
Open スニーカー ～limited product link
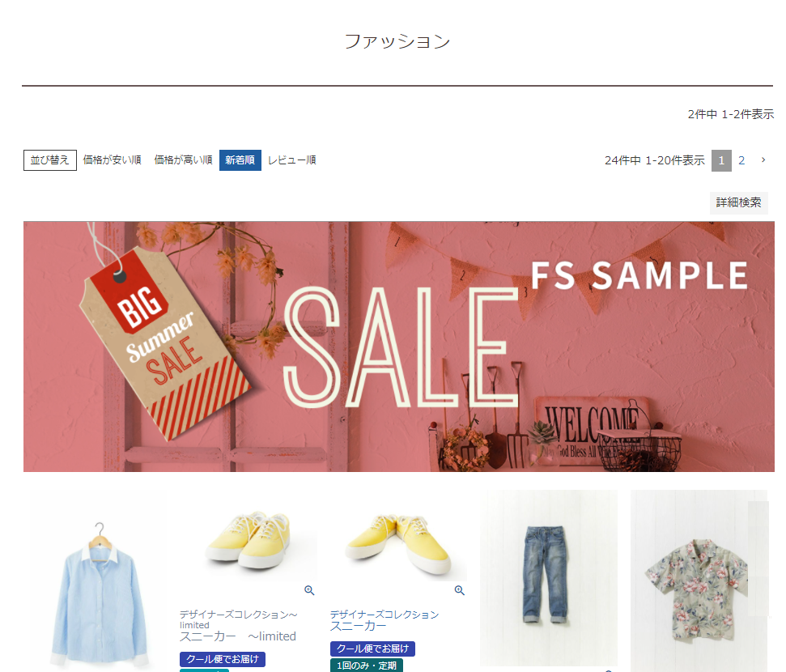pos(238,636)
